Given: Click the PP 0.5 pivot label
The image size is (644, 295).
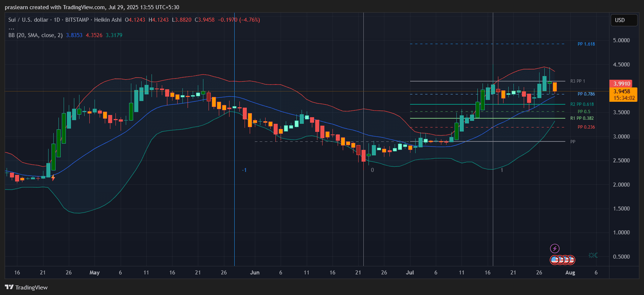Looking at the screenshot, I should click(584, 112).
